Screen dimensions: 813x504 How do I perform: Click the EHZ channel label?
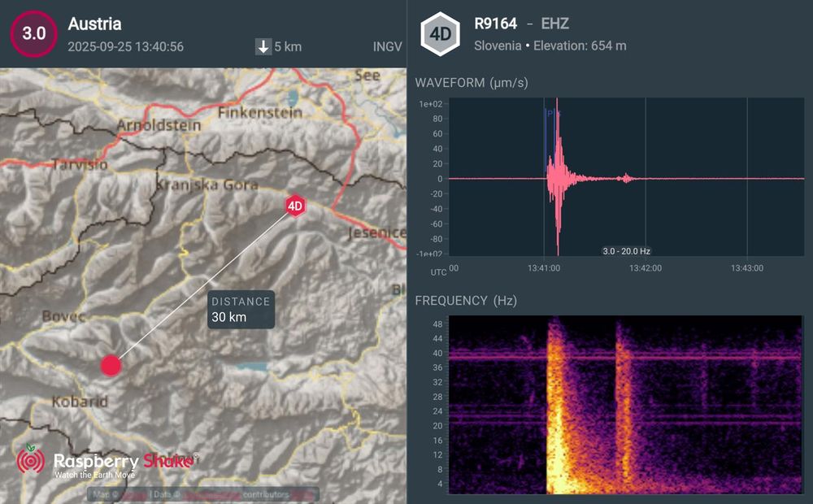tap(555, 24)
